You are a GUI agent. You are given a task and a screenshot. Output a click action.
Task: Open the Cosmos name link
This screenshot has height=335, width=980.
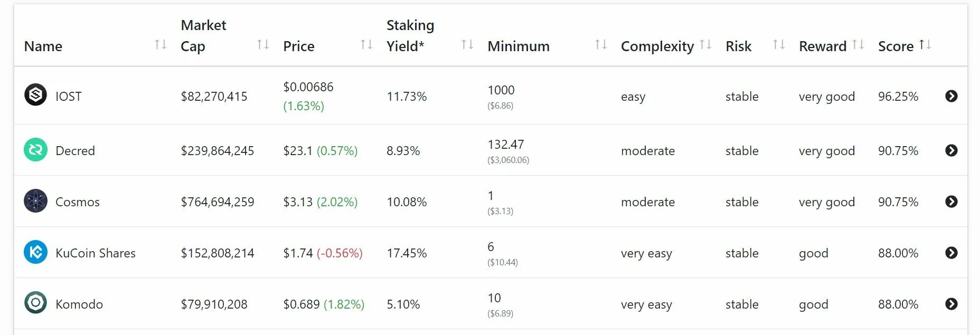[78, 202]
